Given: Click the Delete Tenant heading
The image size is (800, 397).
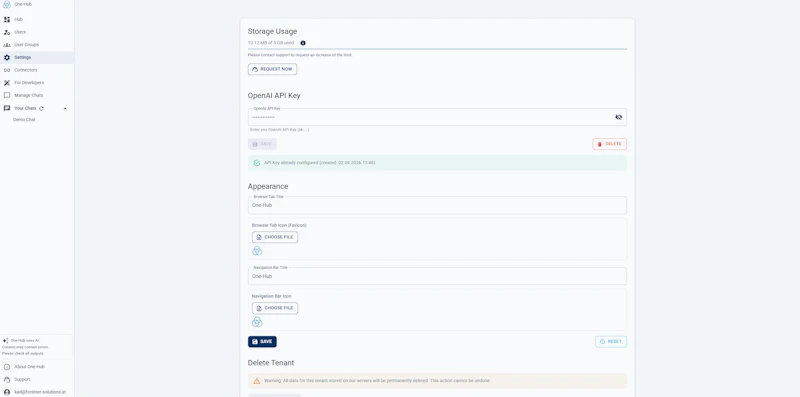Looking at the screenshot, I should coord(271,363).
